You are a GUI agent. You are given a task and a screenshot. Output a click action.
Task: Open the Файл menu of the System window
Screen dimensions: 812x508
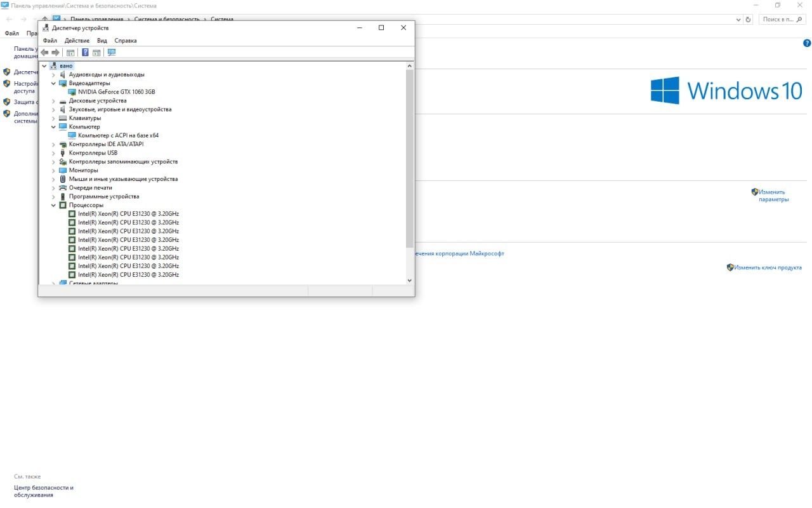11,33
